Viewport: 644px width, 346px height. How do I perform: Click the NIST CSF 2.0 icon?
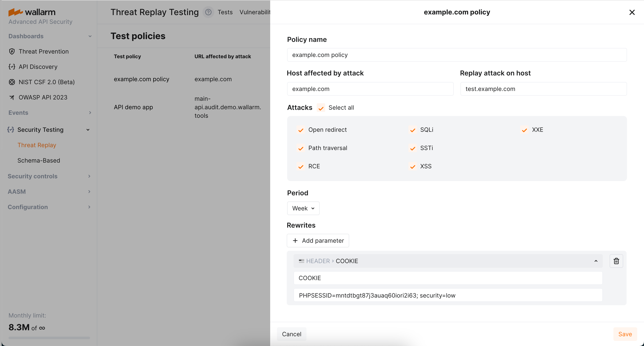pyautogui.click(x=12, y=82)
